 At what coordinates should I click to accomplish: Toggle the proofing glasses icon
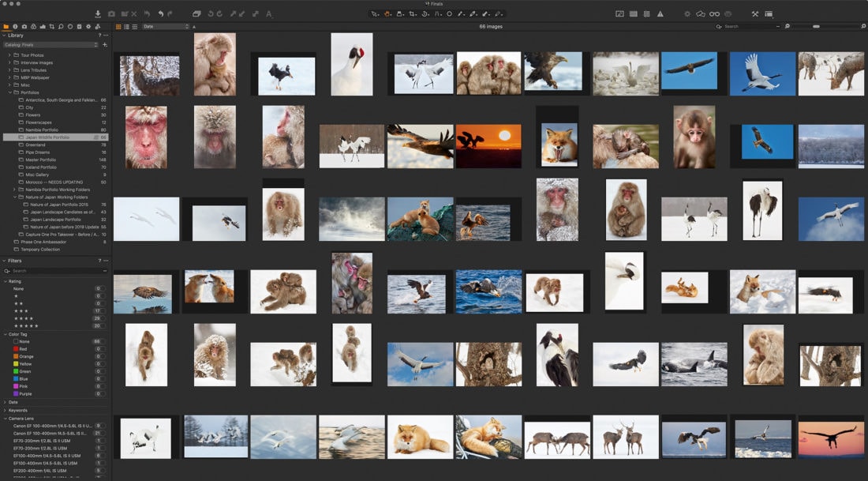pyautogui.click(x=714, y=14)
